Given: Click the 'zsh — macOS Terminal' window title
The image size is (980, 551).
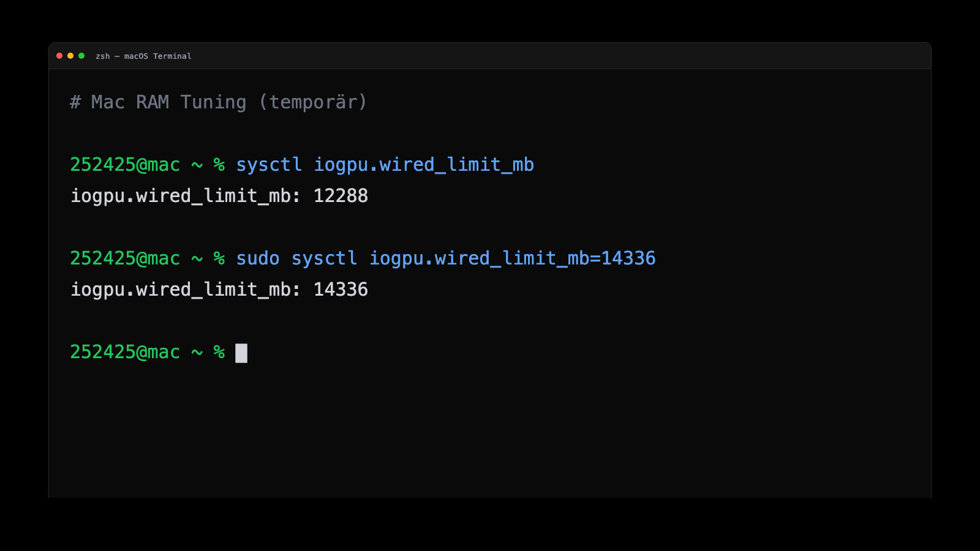Looking at the screenshot, I should click(x=143, y=56).
